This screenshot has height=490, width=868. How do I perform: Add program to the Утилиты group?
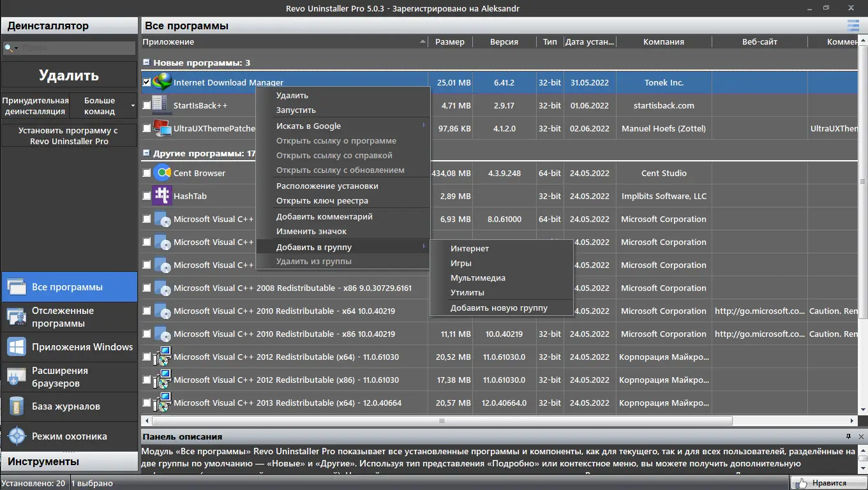pyautogui.click(x=502, y=292)
